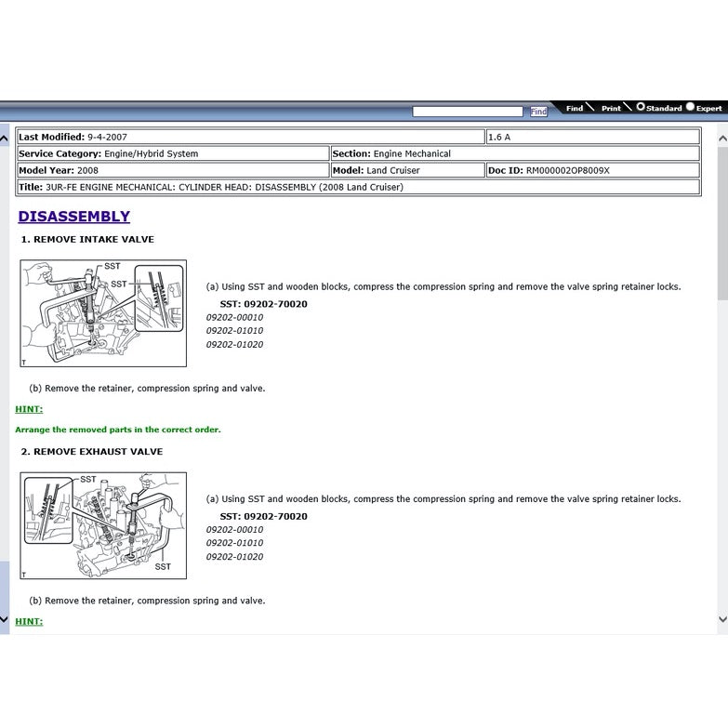Click the HINT link under intake valve step

coord(29,409)
